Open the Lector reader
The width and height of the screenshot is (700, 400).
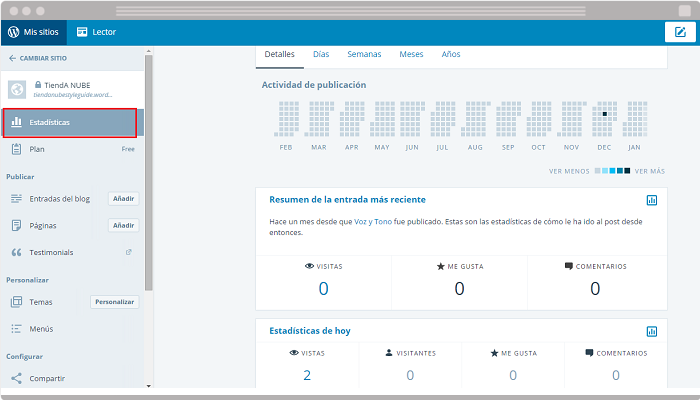96,32
